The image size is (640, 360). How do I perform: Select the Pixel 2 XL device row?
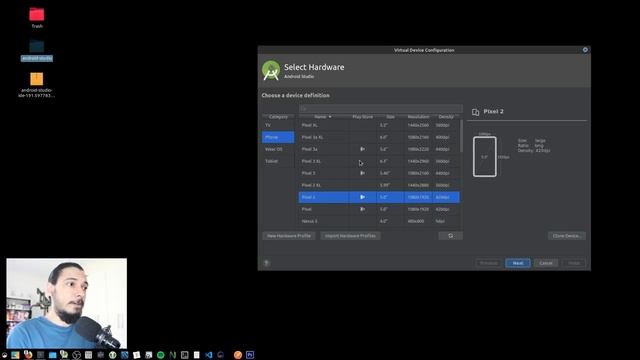pos(379,185)
